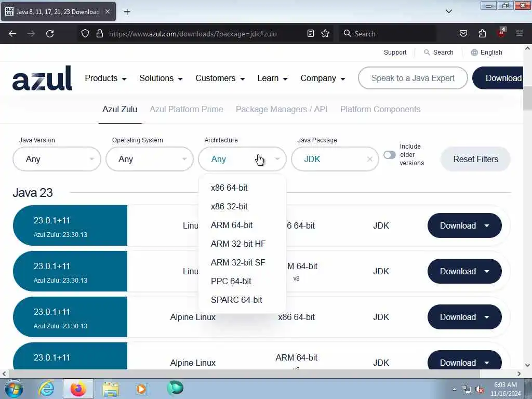Open the uBlock extension icon with badge
The height and width of the screenshot is (399, 532).
coord(501,33)
